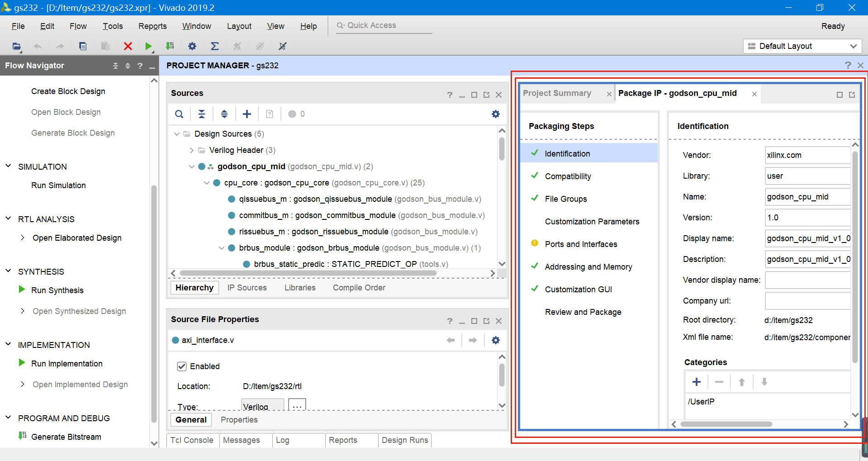
Task: Expand Verilog Header node
Action: (191, 150)
